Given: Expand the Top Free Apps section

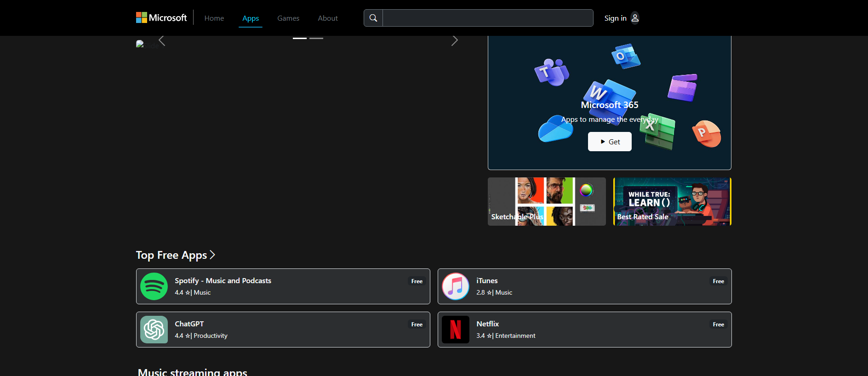Looking at the screenshot, I should 176,255.
